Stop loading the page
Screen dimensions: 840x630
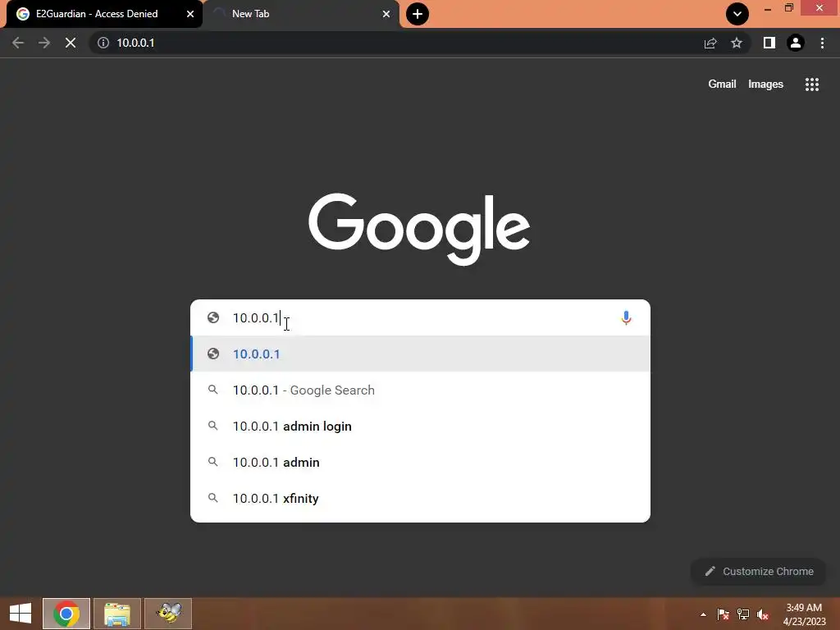tap(71, 43)
